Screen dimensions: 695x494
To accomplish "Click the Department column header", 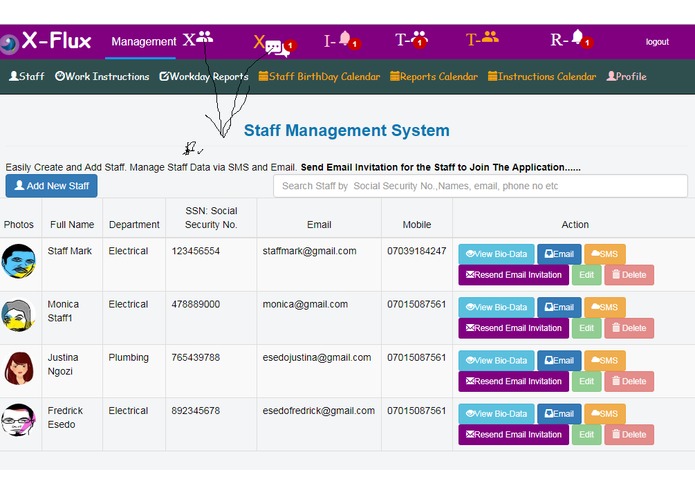I will tap(134, 225).
